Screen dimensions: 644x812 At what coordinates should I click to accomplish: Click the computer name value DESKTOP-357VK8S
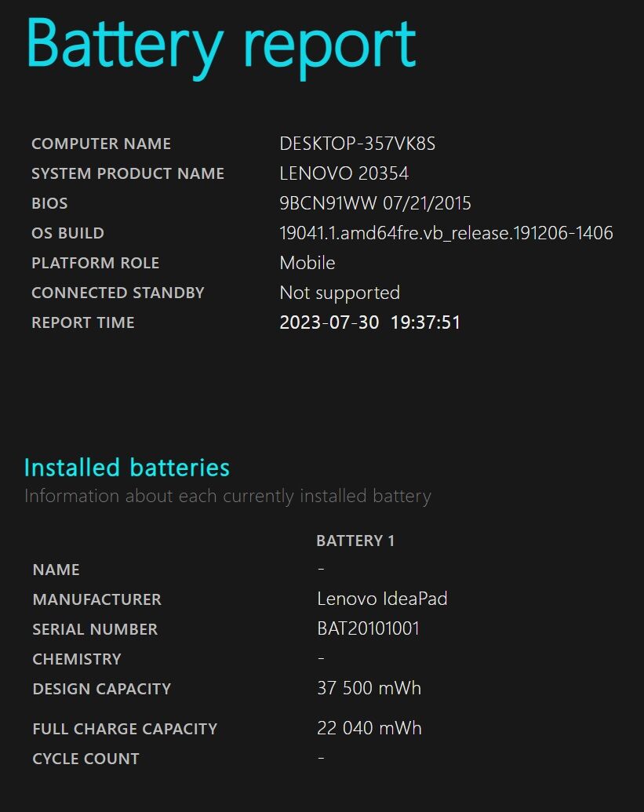(x=357, y=144)
